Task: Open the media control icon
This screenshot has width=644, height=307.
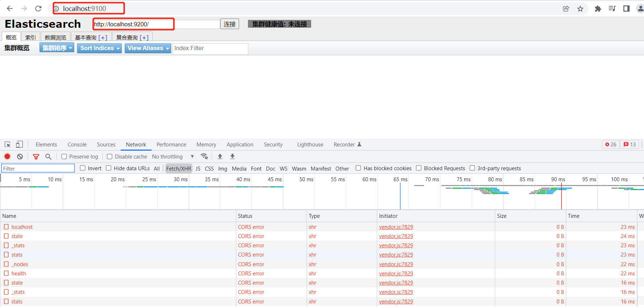Action: (x=612, y=9)
